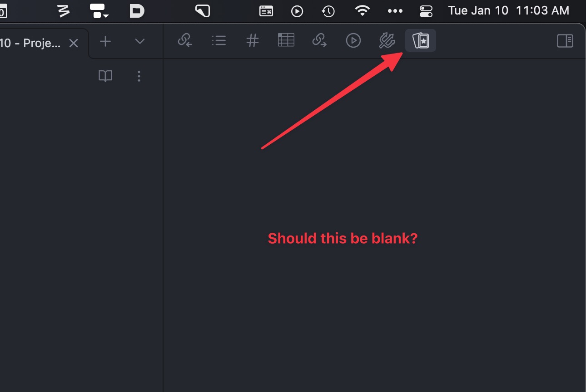The image size is (586, 392).
Task: Add a new tab with plus button
Action: pyautogui.click(x=105, y=41)
